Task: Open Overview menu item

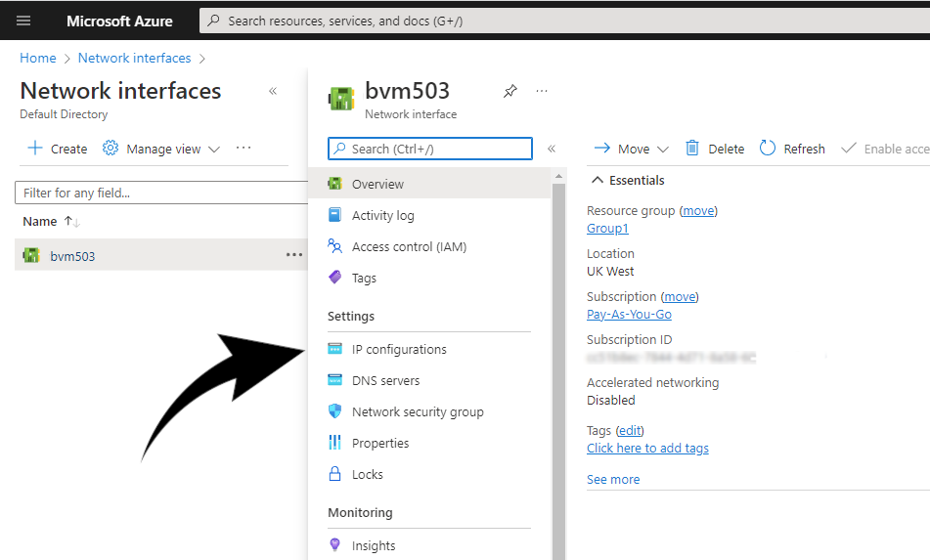Action: pyautogui.click(x=429, y=184)
